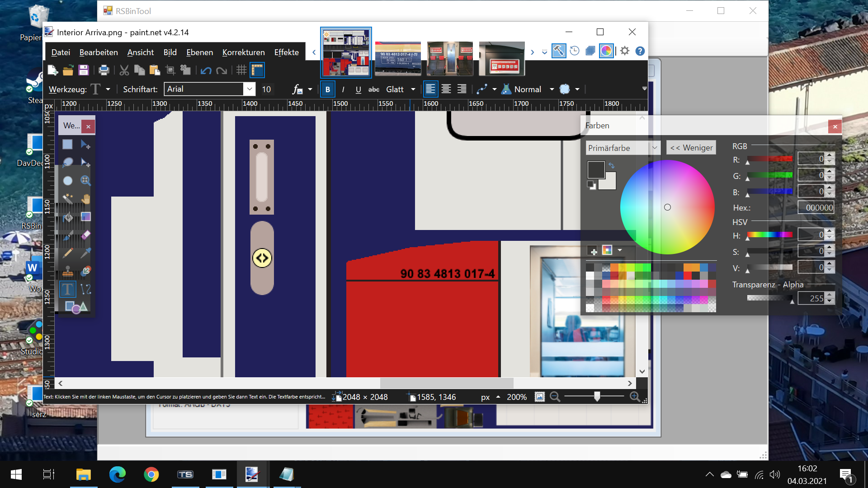This screenshot has width=868, height=488.
Task: Toggle bold text formatting
Action: pyautogui.click(x=327, y=89)
